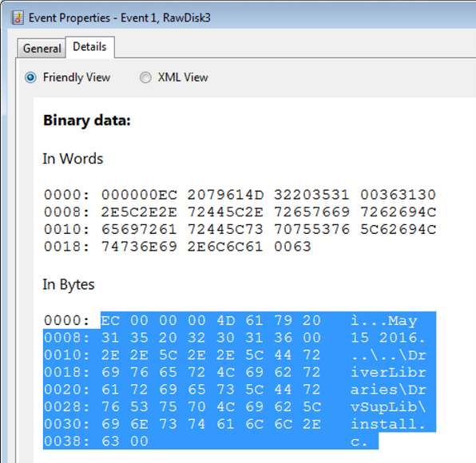Click the 0018 words row value 0063
476x463 pixels.
pyautogui.click(x=292, y=247)
